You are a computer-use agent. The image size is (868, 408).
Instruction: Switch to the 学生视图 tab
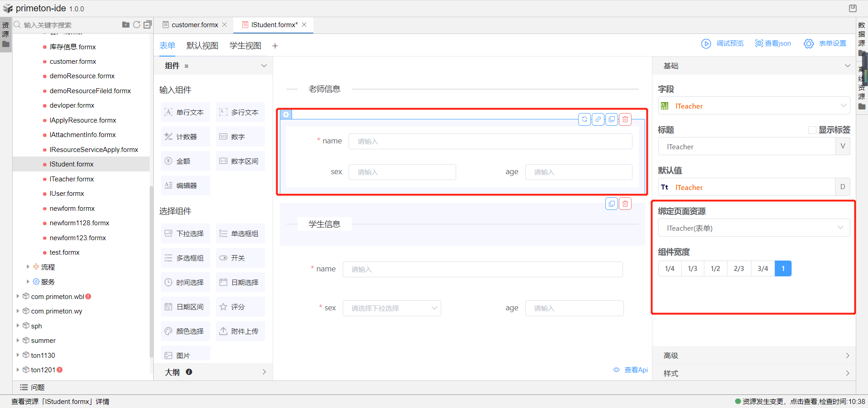coord(245,46)
